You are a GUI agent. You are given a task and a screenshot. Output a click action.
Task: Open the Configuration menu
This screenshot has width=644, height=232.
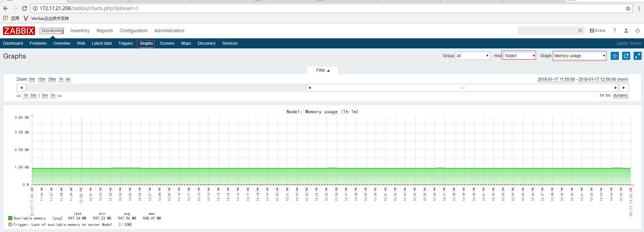pyautogui.click(x=133, y=31)
